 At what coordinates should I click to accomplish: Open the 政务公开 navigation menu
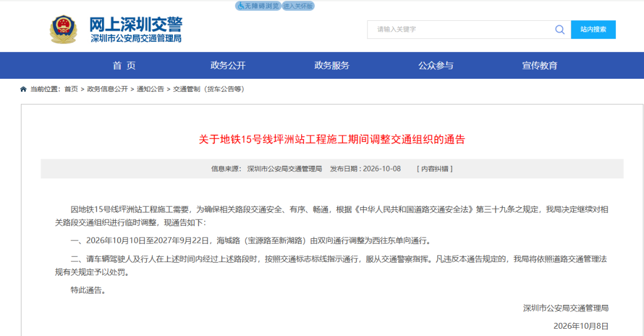point(228,66)
